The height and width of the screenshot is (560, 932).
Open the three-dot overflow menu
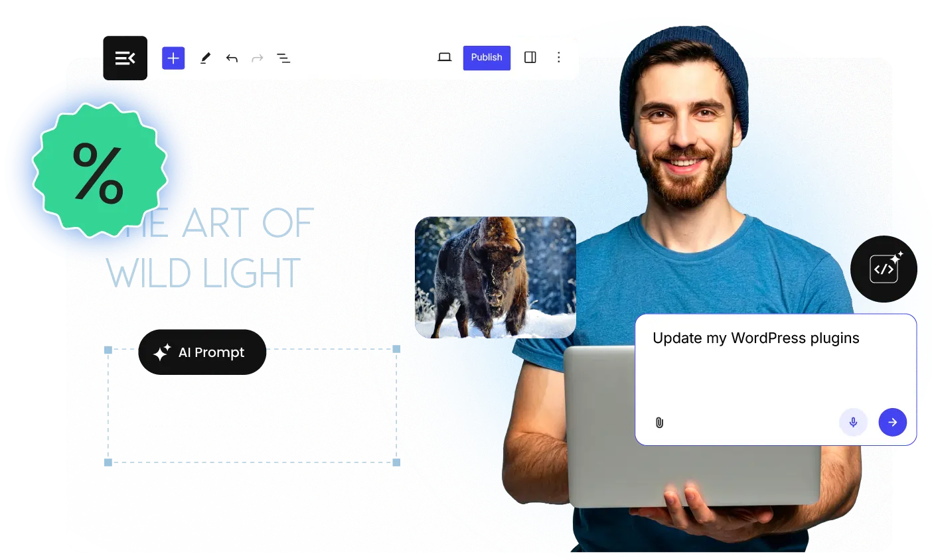point(559,58)
